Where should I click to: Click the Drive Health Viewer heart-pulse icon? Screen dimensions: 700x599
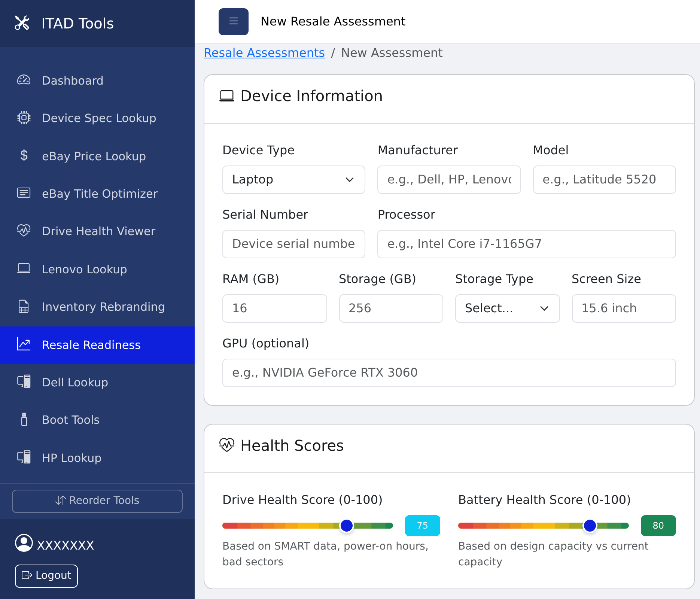[x=24, y=230]
